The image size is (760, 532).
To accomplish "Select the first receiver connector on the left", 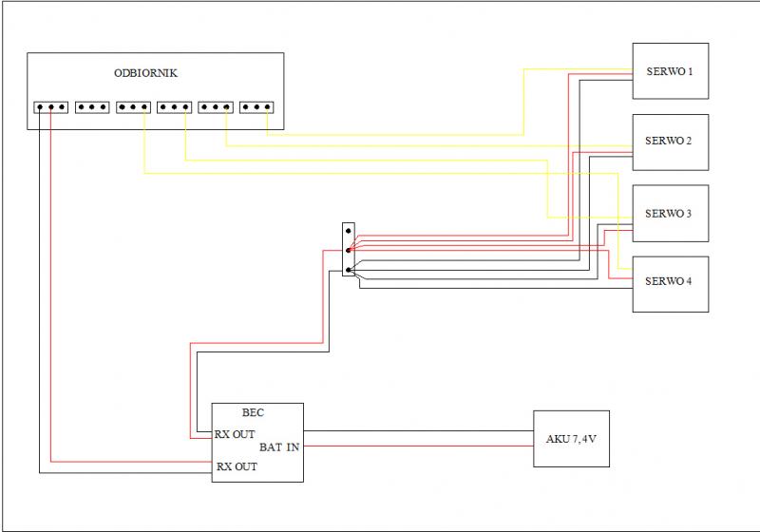I will pos(50,107).
